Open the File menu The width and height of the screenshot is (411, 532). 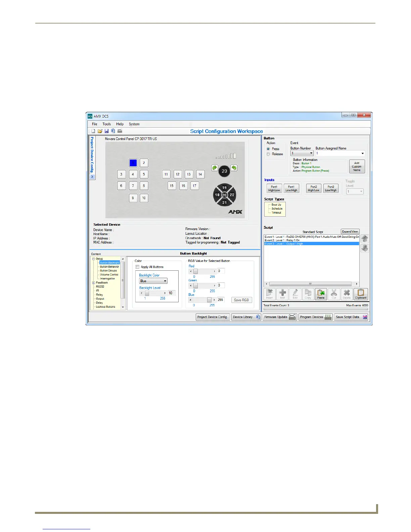[95, 124]
